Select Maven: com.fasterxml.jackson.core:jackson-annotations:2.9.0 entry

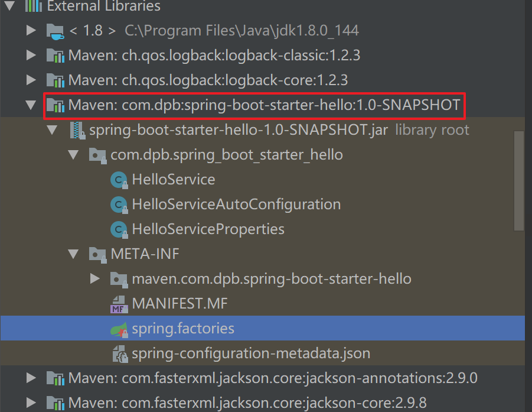(273, 378)
